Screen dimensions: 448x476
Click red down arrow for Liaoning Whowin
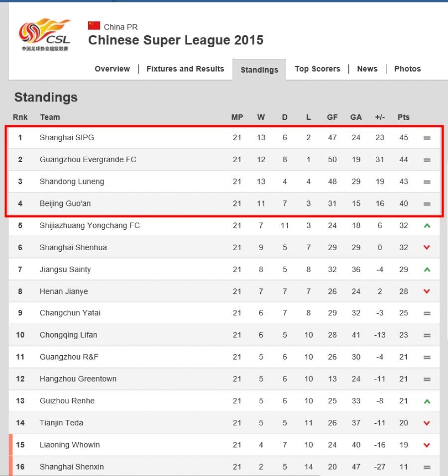[x=427, y=445]
